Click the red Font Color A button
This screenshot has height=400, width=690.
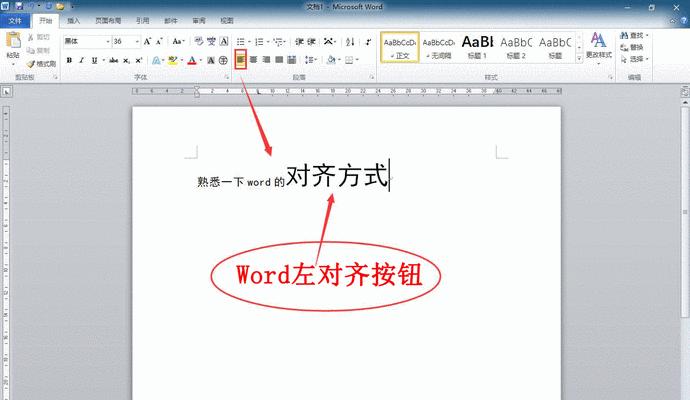[x=192, y=60]
